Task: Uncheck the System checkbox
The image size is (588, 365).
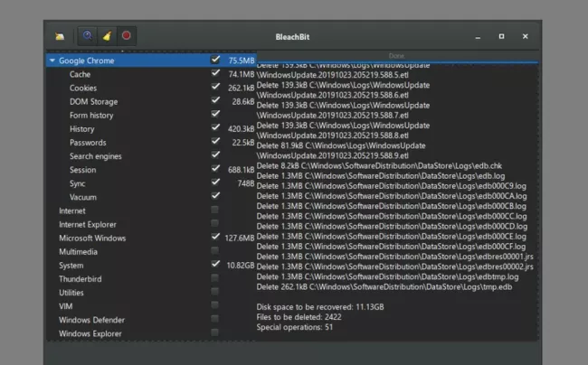Action: (x=215, y=264)
